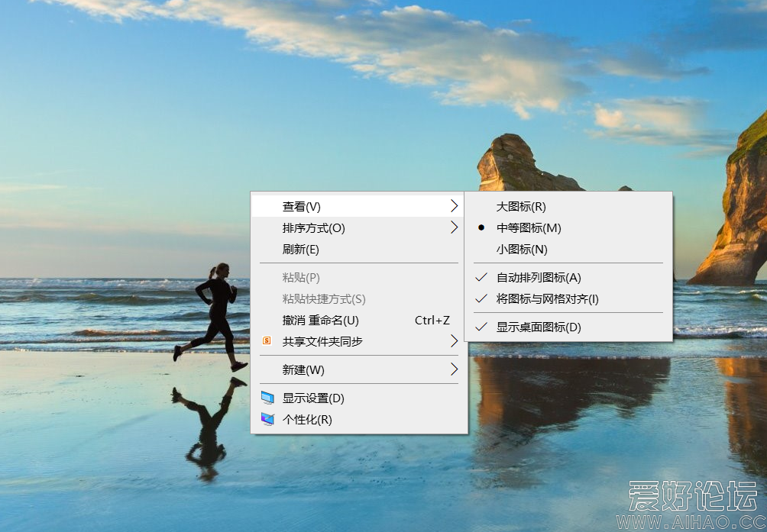Click the greyed 粘贴快捷方式(S) entry
The image size is (767, 532).
tap(324, 298)
